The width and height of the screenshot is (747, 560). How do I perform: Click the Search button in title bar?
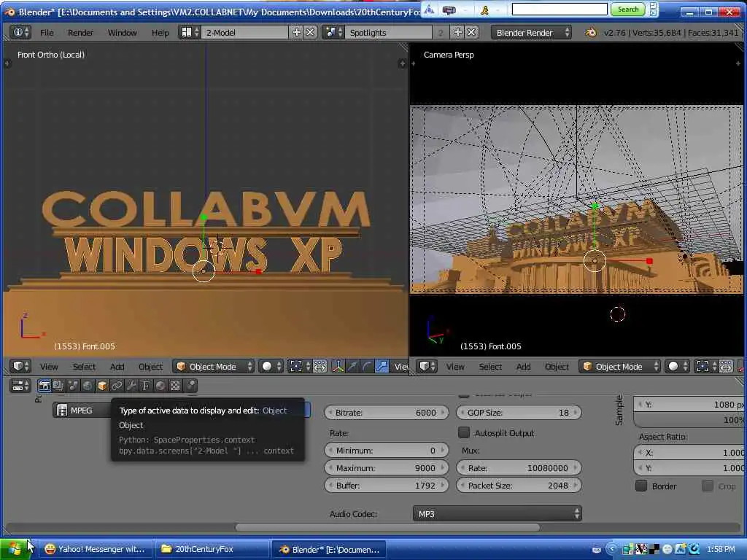coord(628,9)
